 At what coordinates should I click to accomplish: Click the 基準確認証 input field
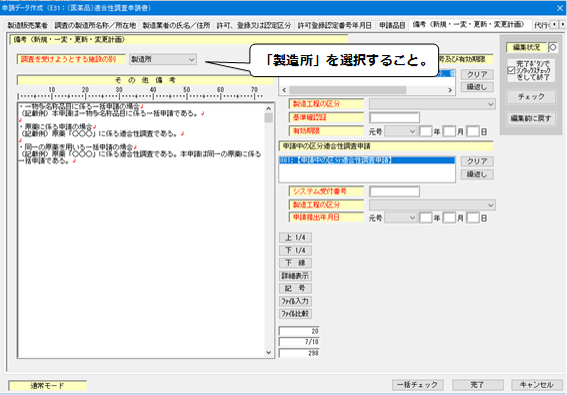pyautogui.click(x=394, y=118)
